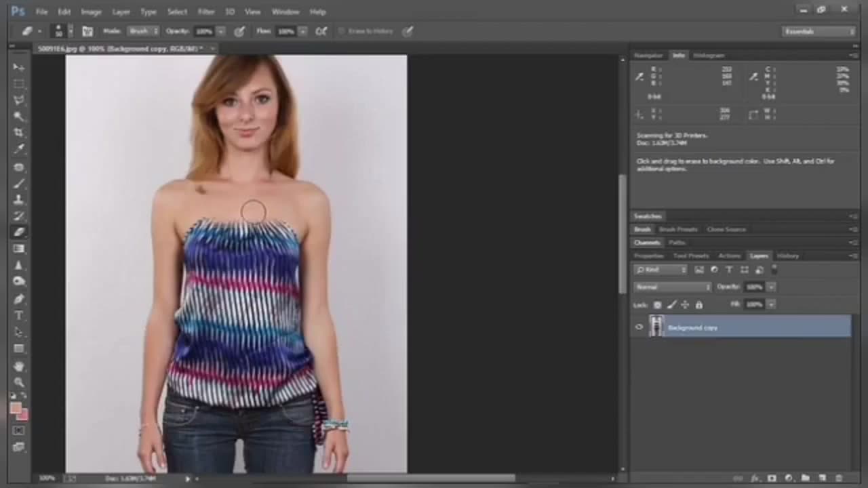Image resolution: width=868 pixels, height=488 pixels.
Task: Select the Rectangle shape tool
Action: point(19,348)
